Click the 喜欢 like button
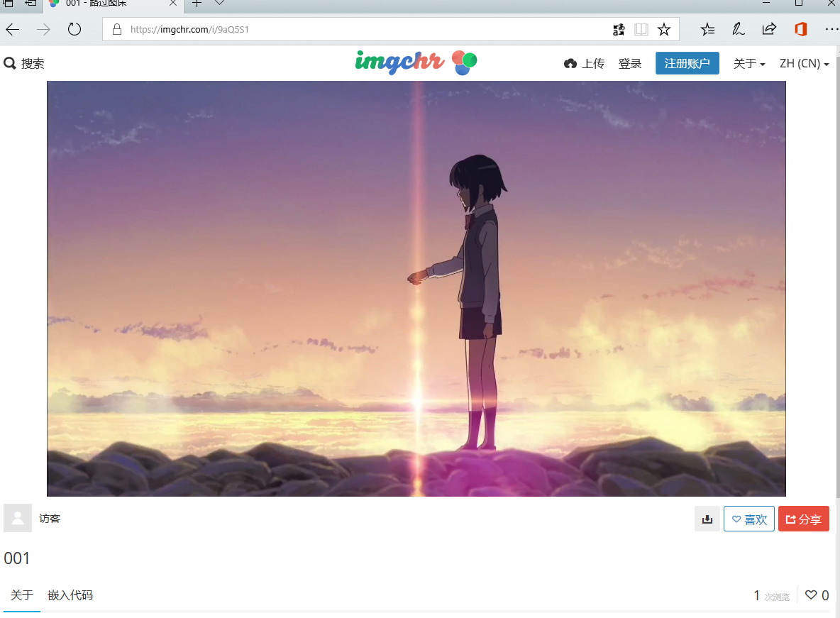This screenshot has height=618, width=840. [749, 519]
